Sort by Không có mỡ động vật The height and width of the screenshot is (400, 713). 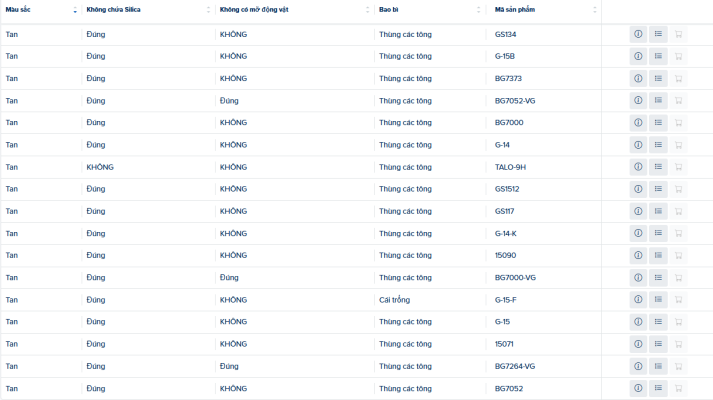coord(367,10)
